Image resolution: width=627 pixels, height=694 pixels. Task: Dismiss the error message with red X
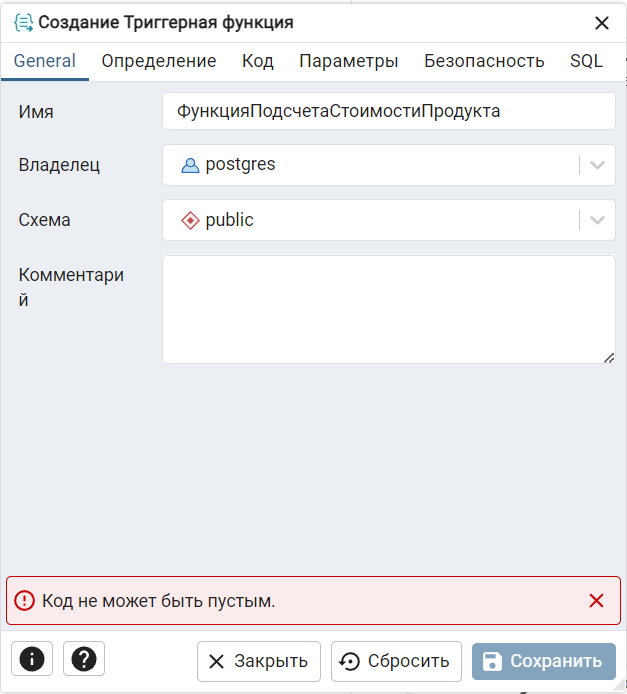pos(596,601)
